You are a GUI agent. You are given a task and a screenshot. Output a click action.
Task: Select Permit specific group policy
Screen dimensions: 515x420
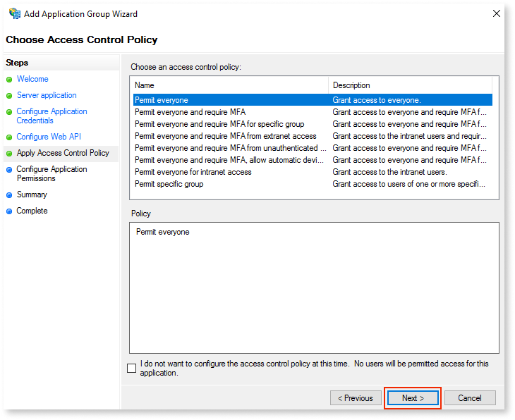313,184
